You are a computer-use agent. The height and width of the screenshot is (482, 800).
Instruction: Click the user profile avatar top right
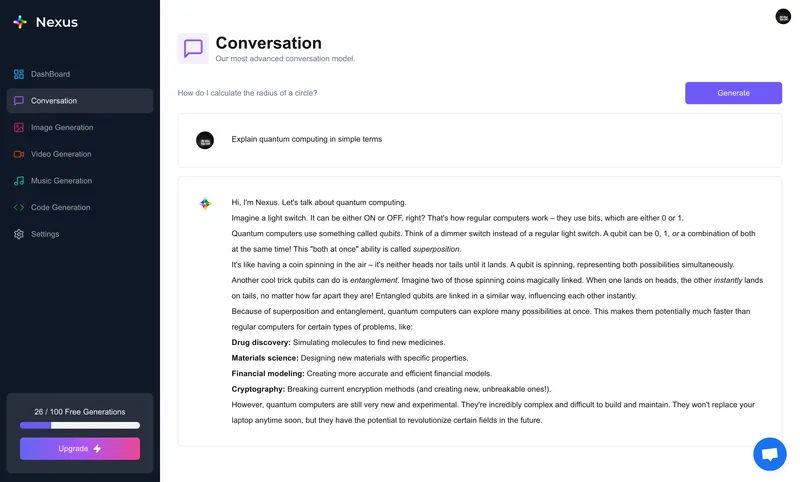[x=783, y=16]
